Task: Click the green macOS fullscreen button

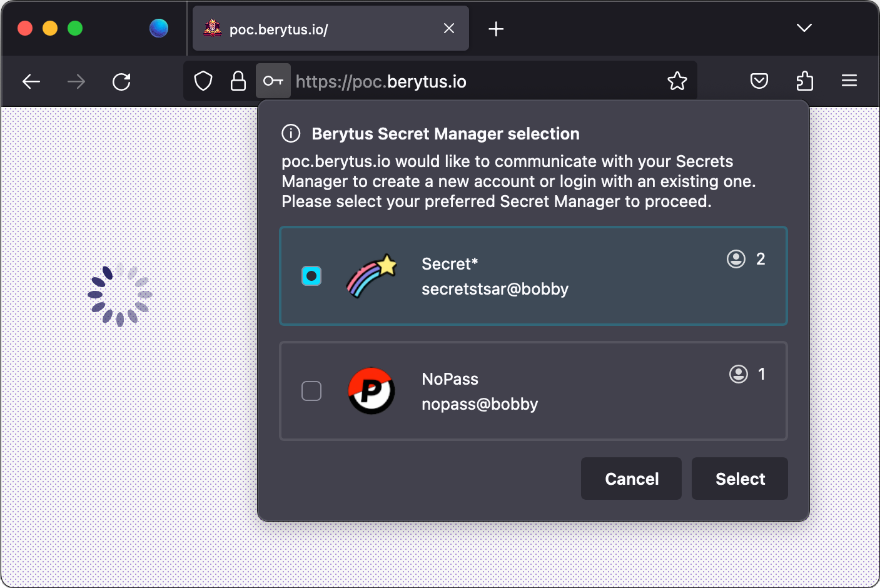Action: click(x=75, y=28)
